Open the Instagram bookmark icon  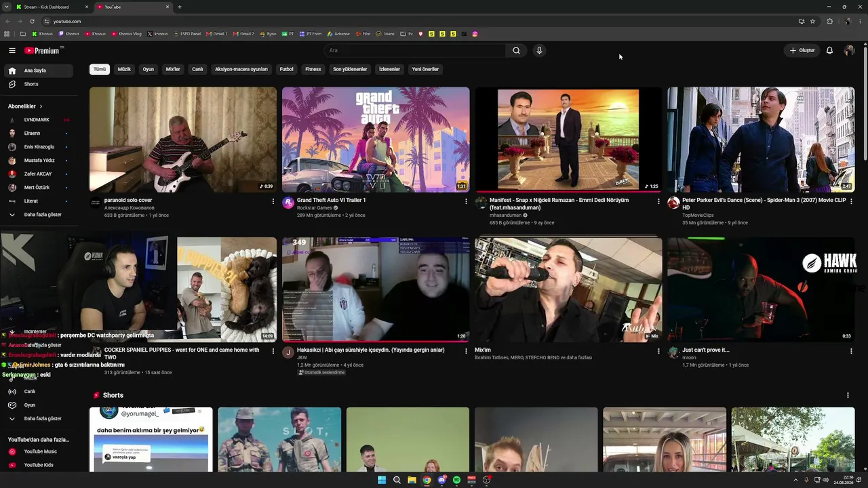[x=475, y=34]
